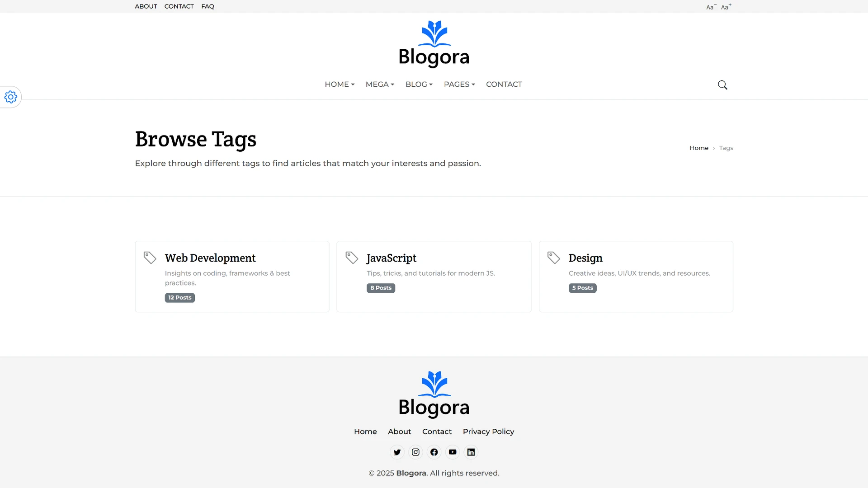Click the Blogora footer logo
The height and width of the screenshot is (488, 868).
[x=434, y=394]
